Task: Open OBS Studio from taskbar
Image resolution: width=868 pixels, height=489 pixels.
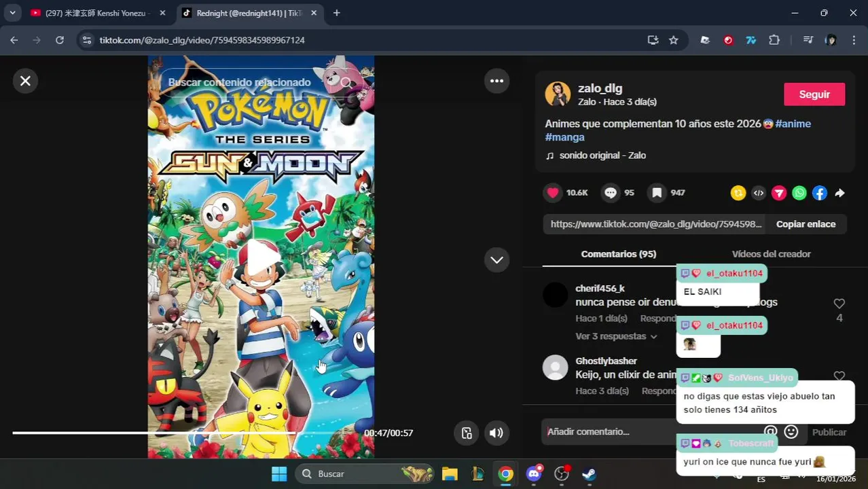Action: click(562, 474)
